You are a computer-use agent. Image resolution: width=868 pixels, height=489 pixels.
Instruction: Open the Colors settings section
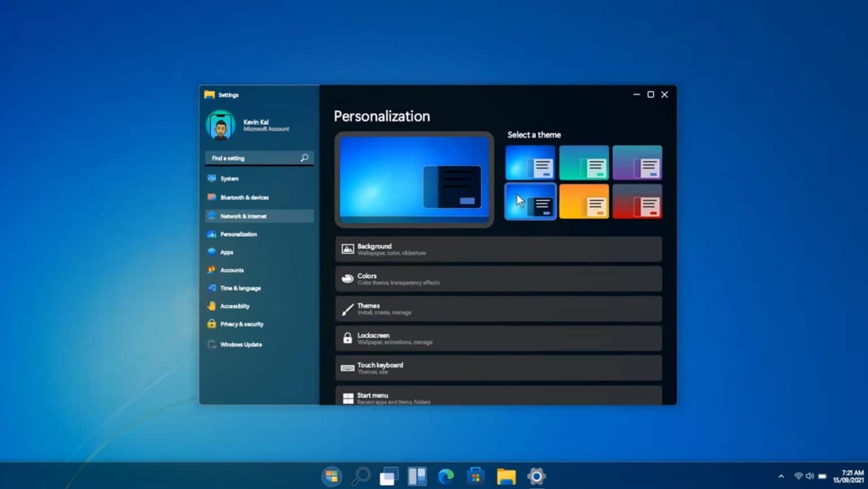point(498,278)
